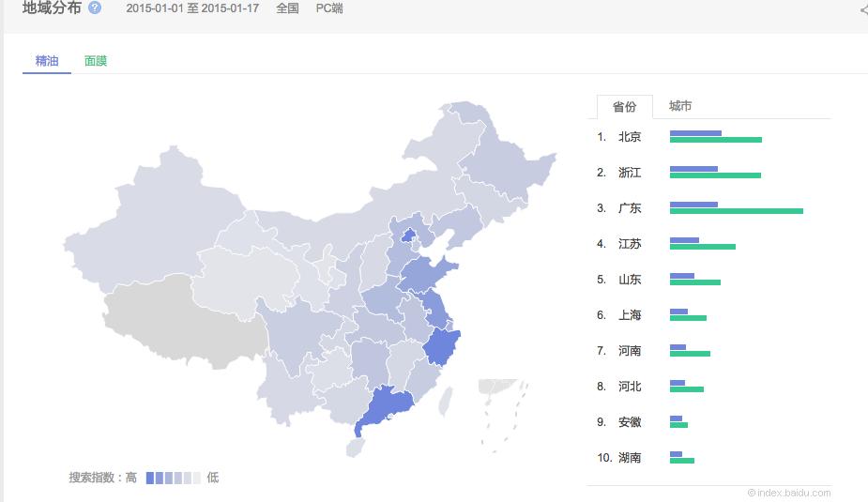Click the index.baidu.com watermark link
The height and width of the screenshot is (502, 868).
[789, 493]
